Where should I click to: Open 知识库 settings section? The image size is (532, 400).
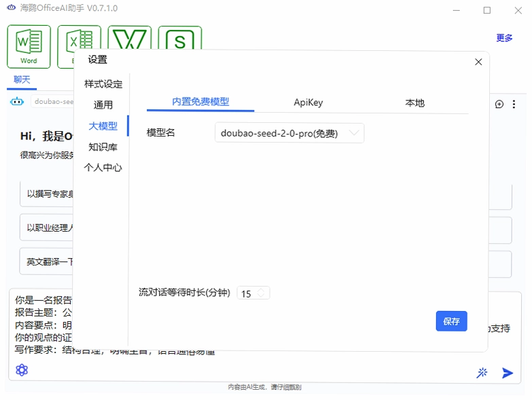click(103, 147)
